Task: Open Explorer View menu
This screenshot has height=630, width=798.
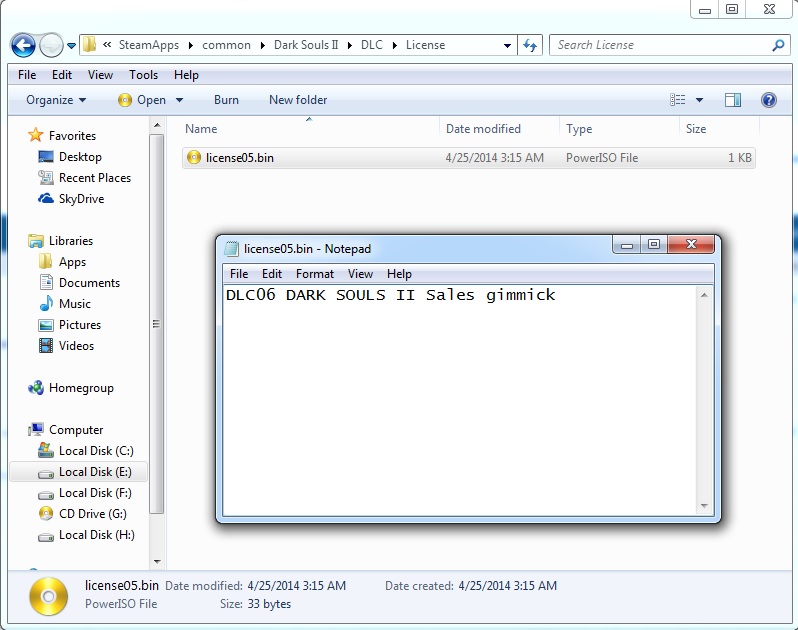Action: (x=100, y=75)
